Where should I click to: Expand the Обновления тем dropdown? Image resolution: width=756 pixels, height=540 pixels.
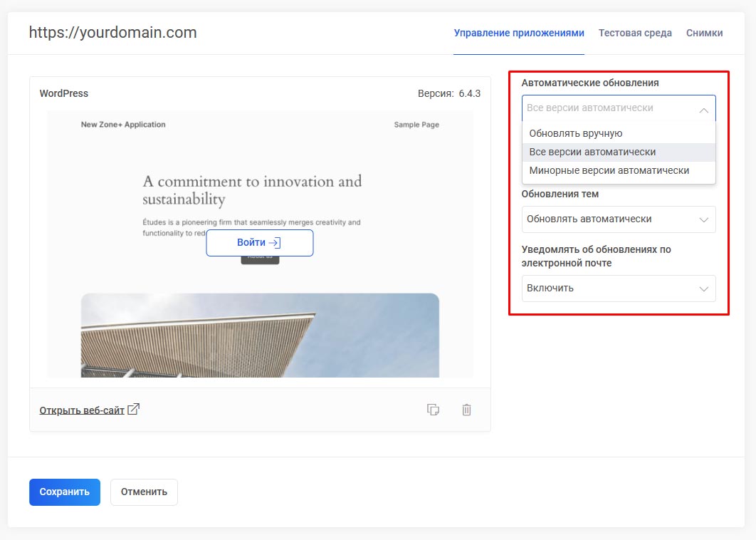(x=618, y=219)
